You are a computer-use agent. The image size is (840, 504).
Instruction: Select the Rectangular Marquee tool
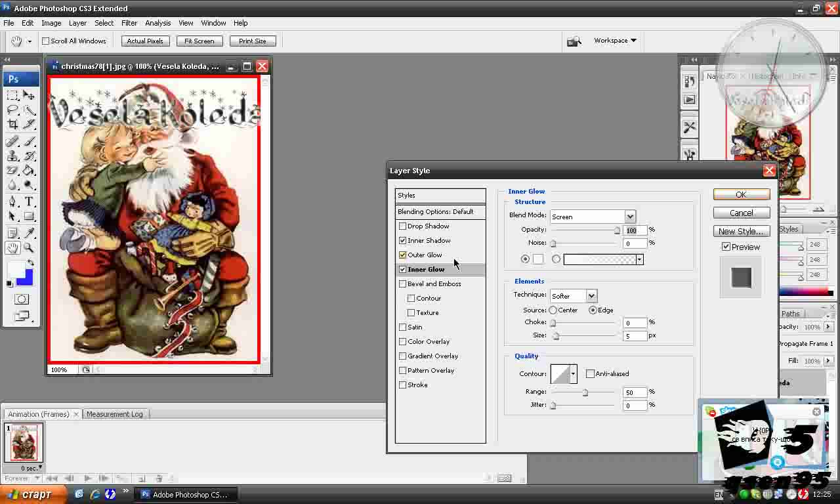point(12,96)
